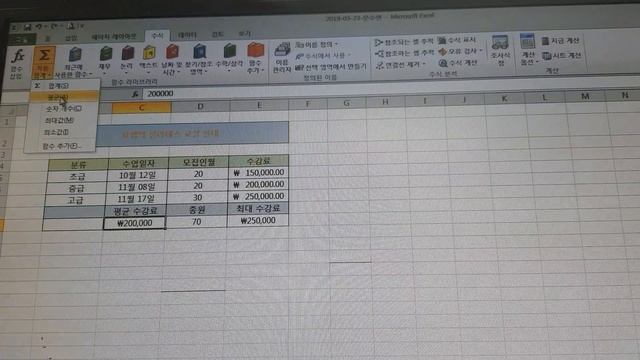This screenshot has width=640, height=360.
Task: Switch to the Formulas (수식) ribbon tab
Action: tap(157, 36)
